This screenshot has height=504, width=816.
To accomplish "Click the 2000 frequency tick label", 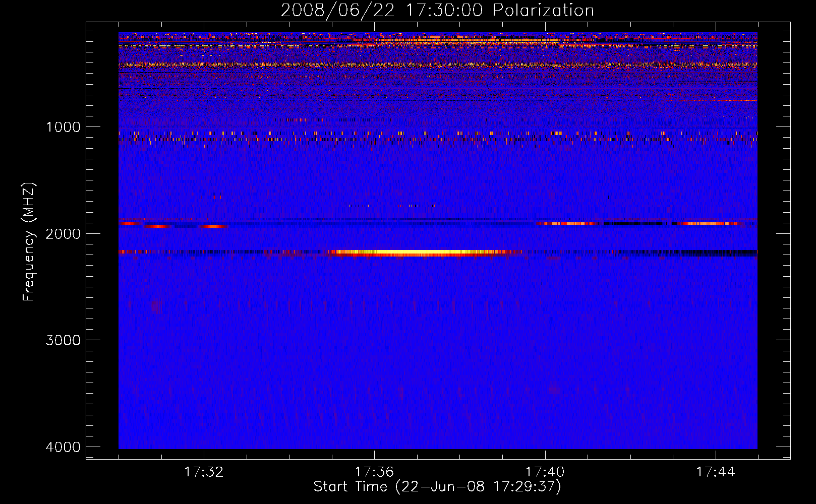I will (x=63, y=233).
